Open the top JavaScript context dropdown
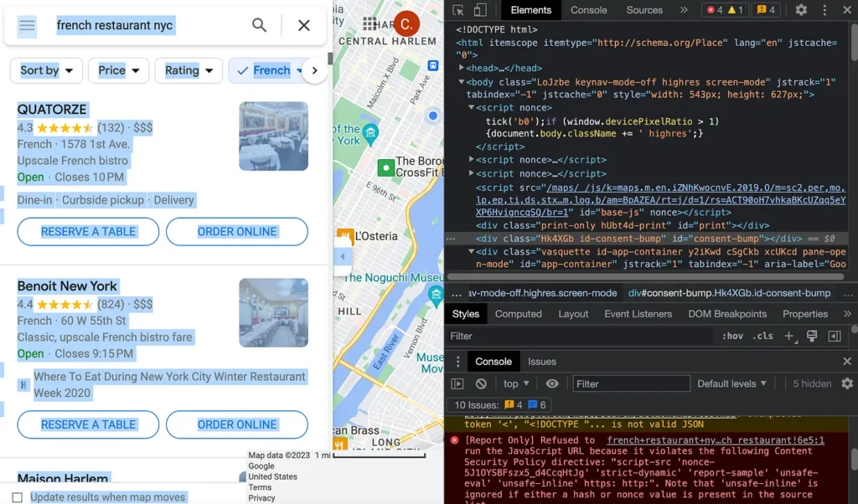Image resolution: width=858 pixels, height=504 pixels. pos(516,383)
